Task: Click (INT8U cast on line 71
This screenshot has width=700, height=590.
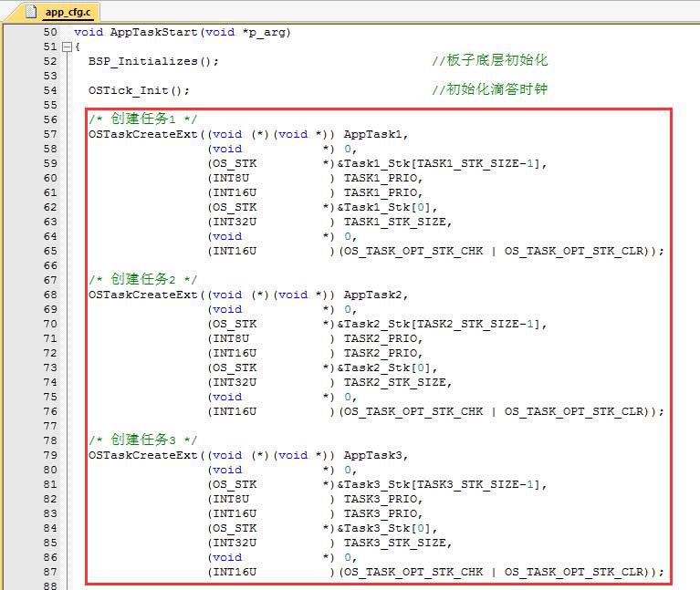Action: (x=228, y=338)
